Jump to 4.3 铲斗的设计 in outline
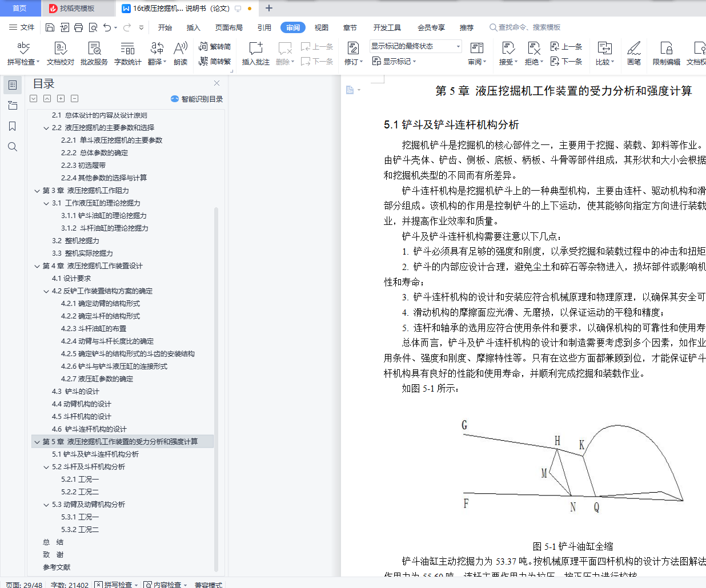 pos(75,392)
